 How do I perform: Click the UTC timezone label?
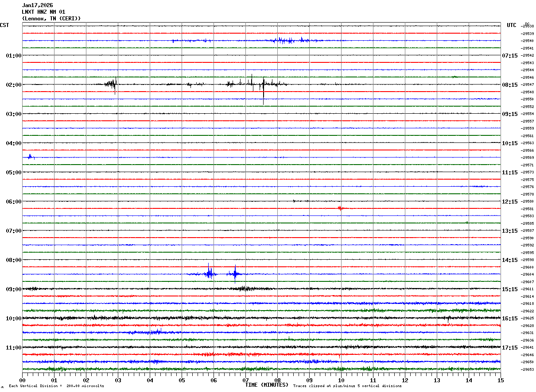point(512,25)
